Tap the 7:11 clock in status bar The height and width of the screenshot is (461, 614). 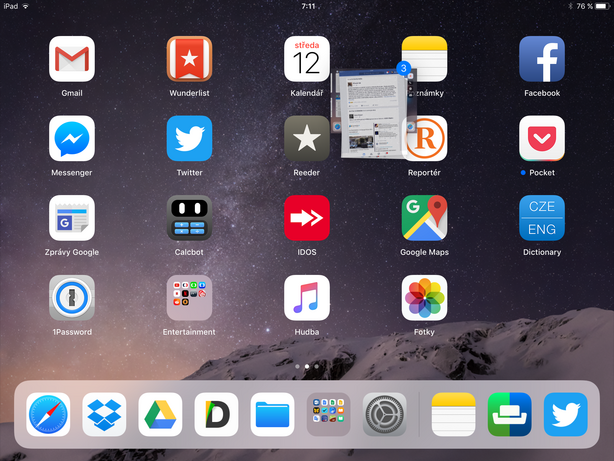[x=308, y=6]
